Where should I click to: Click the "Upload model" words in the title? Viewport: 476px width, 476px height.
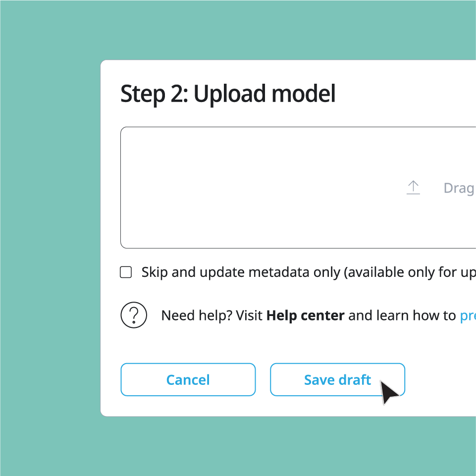coord(264,94)
